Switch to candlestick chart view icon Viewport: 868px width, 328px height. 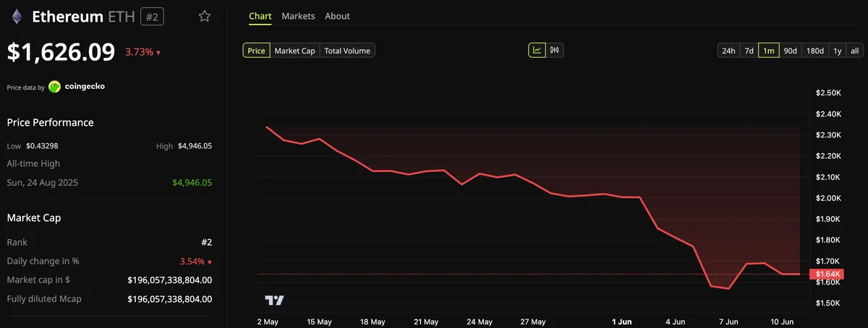click(x=556, y=51)
